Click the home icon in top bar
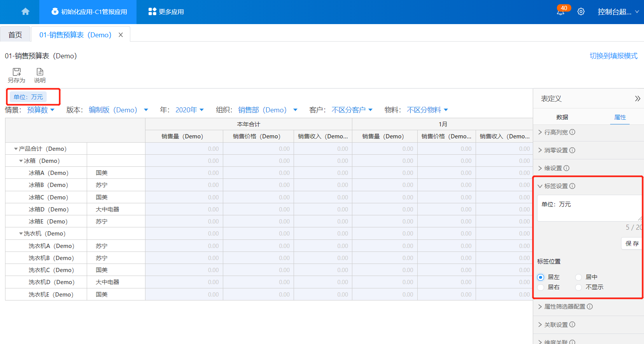This screenshot has width=644, height=344. tap(25, 12)
